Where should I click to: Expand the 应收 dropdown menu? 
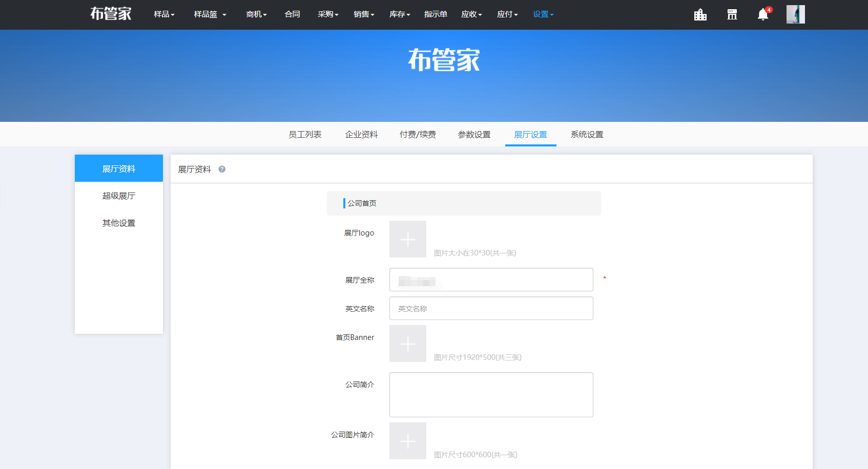click(471, 14)
